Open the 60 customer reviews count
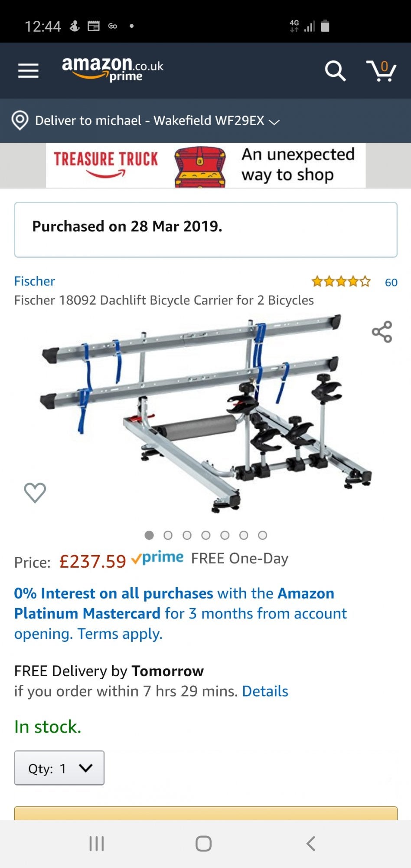The image size is (411, 868). tap(391, 283)
